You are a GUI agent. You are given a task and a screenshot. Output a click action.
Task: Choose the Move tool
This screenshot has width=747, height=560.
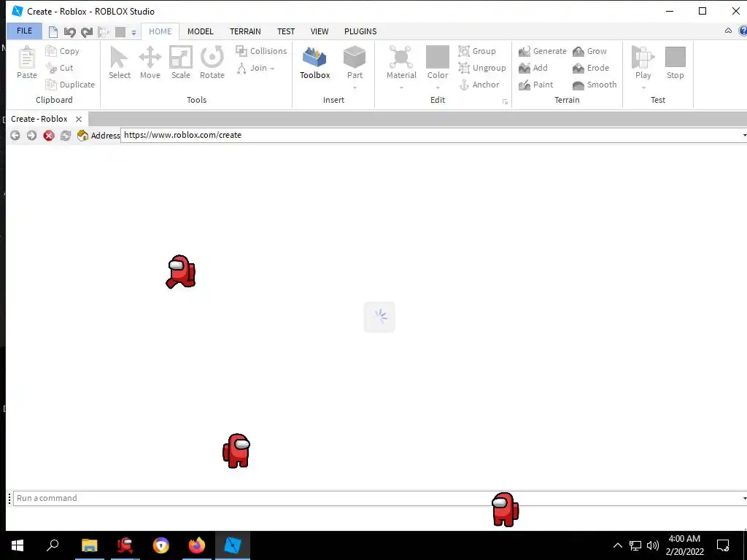tap(150, 63)
